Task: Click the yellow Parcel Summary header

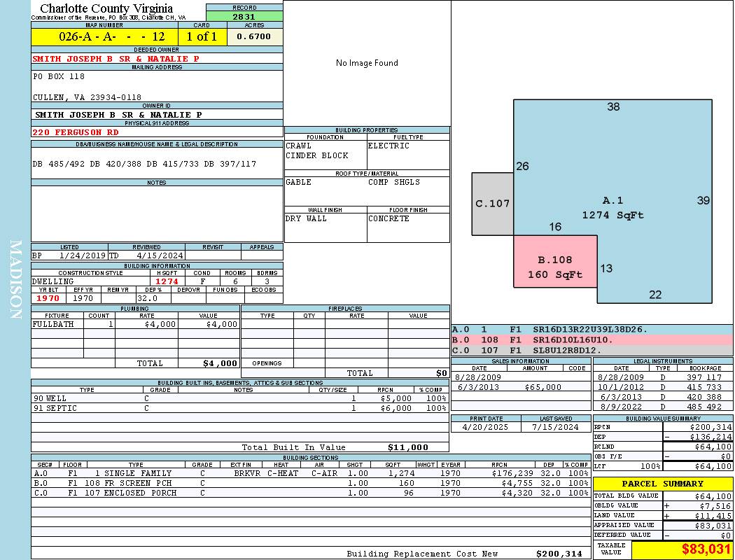Action: pyautogui.click(x=662, y=484)
